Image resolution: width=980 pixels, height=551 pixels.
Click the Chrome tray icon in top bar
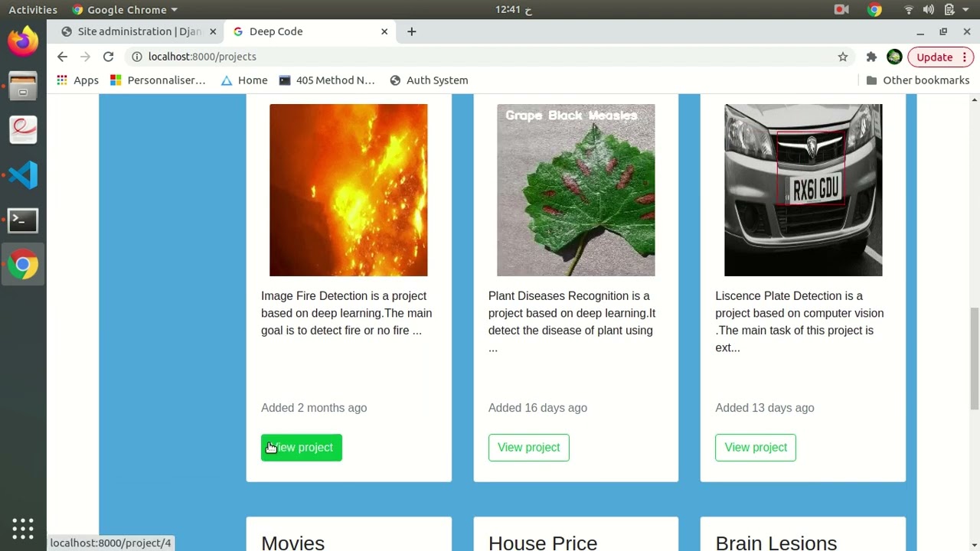874,10
